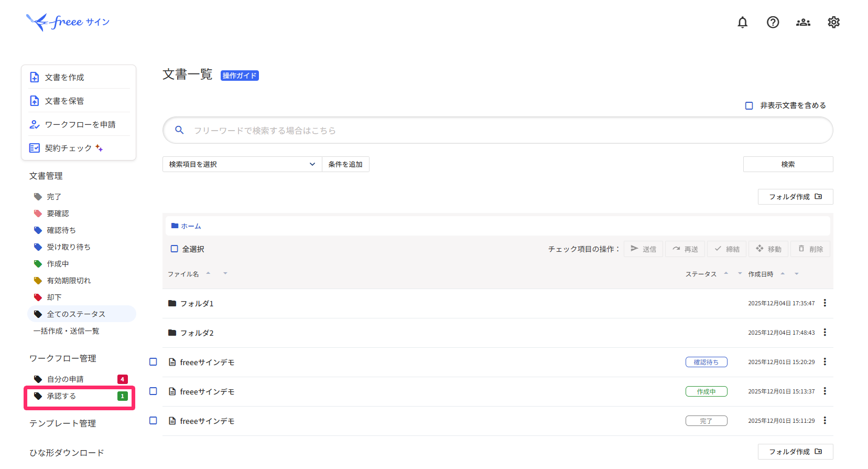This screenshot has height=469, width=868.
Task: Enable the 非表示文書を含める checkbox
Action: click(749, 105)
